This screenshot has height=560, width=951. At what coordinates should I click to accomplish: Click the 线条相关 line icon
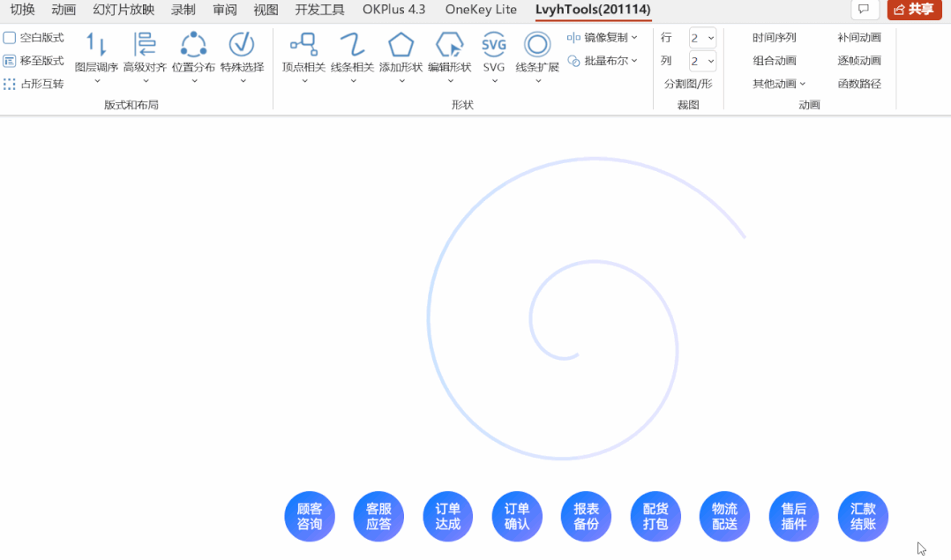352,44
